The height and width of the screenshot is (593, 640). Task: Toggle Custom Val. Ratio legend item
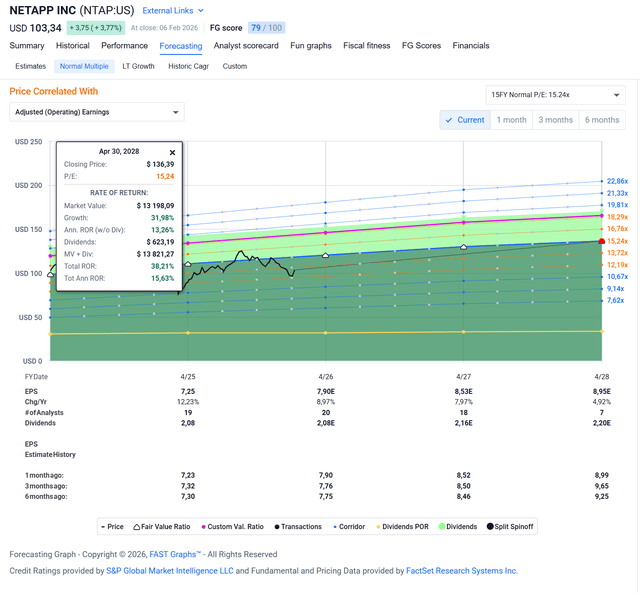233,526
